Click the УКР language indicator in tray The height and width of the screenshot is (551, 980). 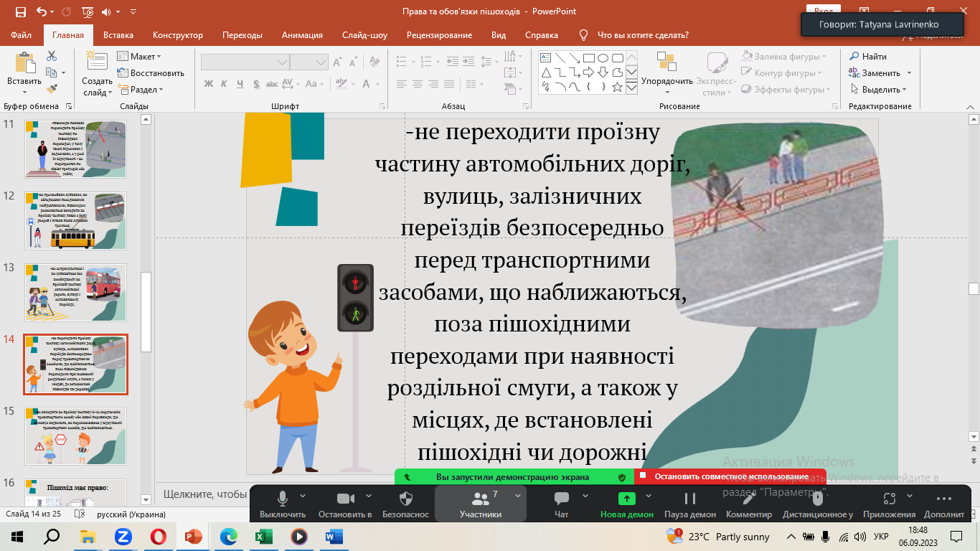[882, 537]
